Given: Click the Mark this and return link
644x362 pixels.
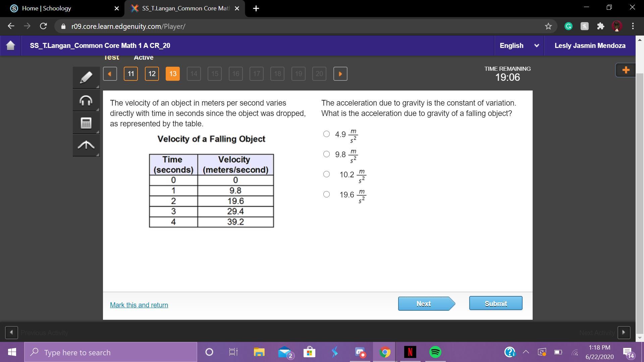Looking at the screenshot, I should click(x=139, y=305).
